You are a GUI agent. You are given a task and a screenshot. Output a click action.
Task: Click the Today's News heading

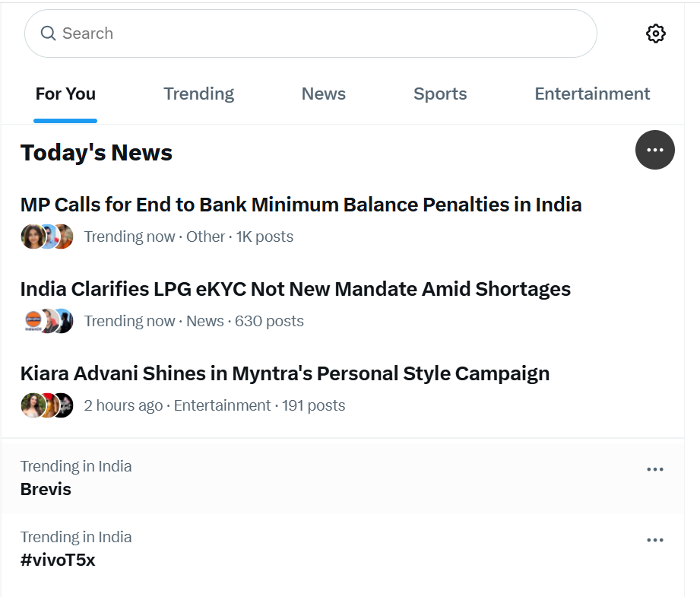point(97,153)
